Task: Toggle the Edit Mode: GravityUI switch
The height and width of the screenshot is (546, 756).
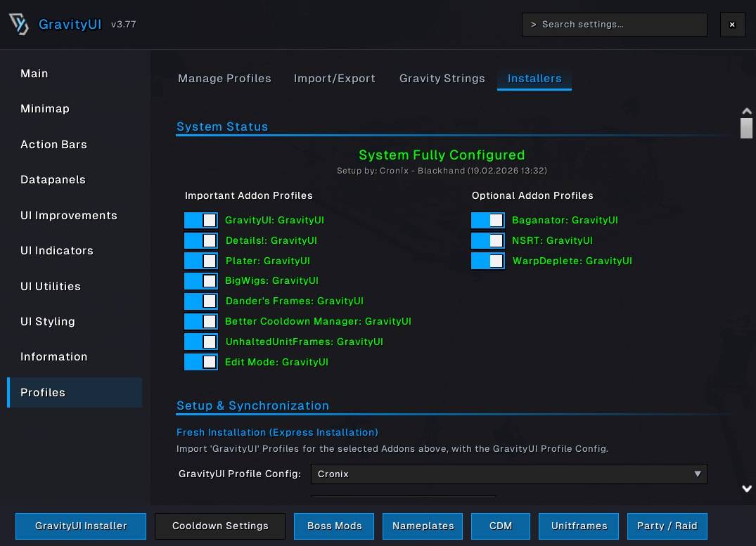Action: click(200, 362)
